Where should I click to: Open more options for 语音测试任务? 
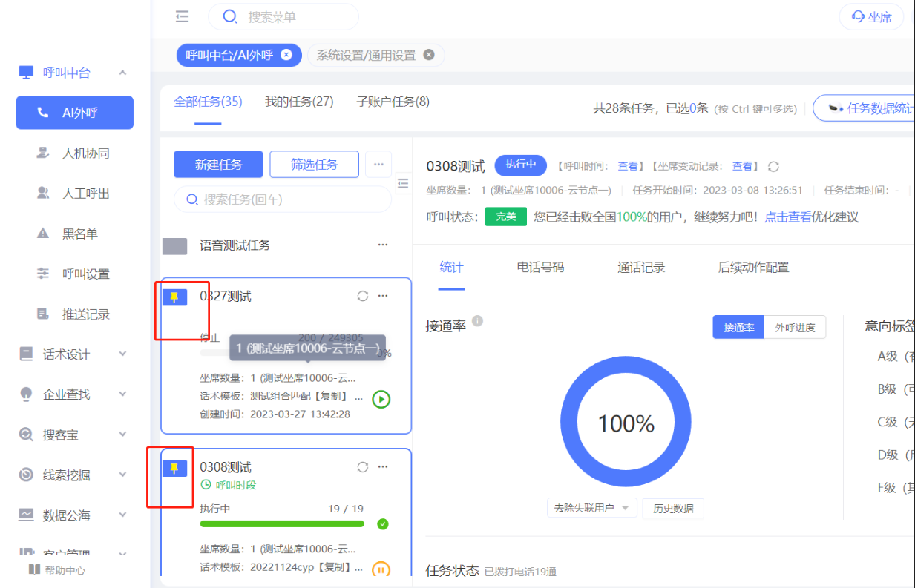(383, 245)
